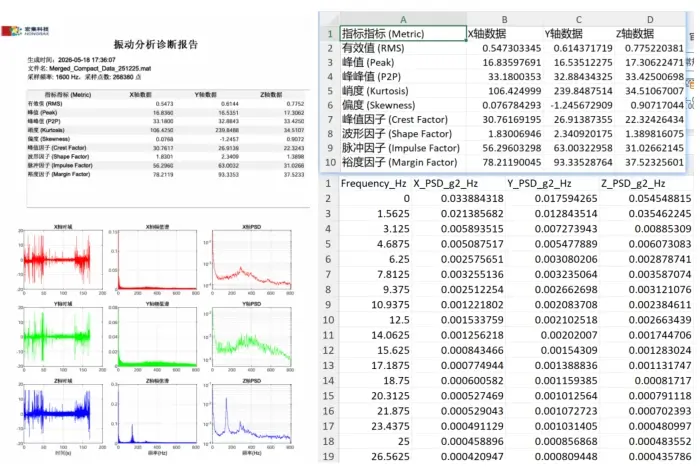Click the report table value 106.4250
The image size is (700, 468).
click(161, 130)
